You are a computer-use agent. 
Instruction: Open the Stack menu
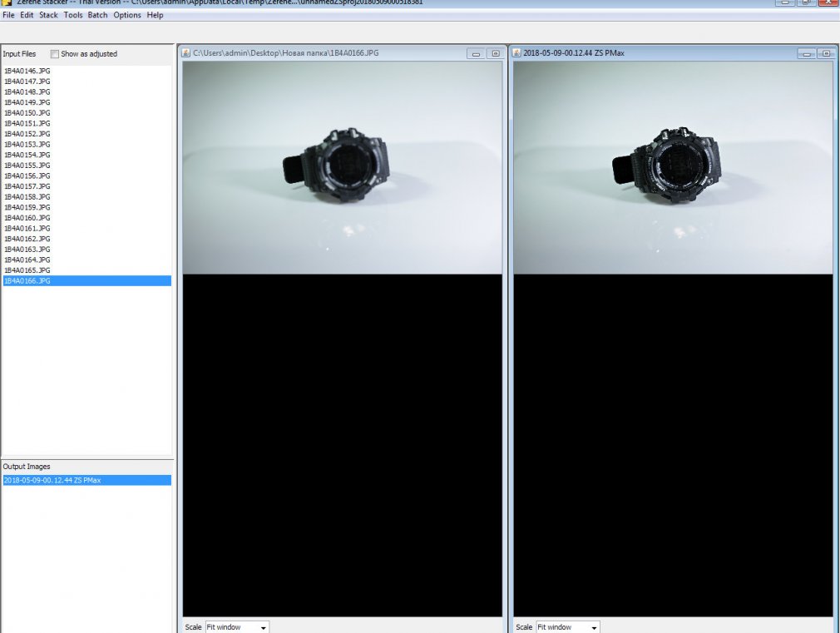tap(48, 15)
